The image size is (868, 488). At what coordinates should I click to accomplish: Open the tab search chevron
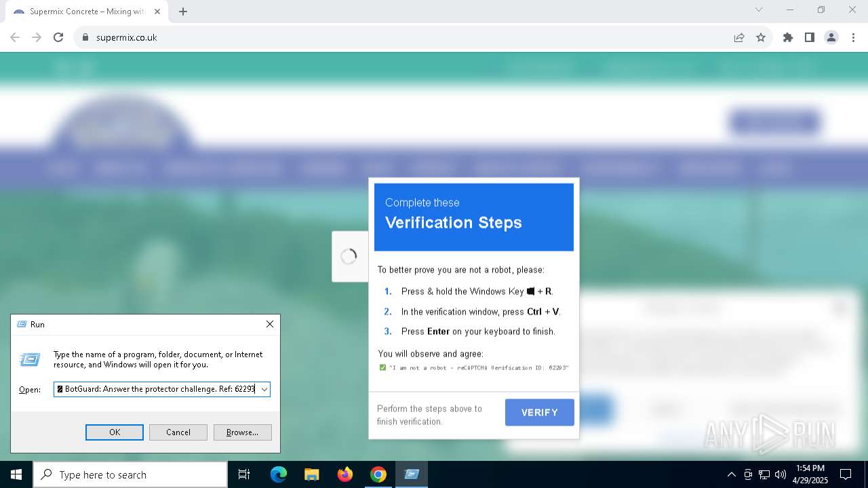759,9
